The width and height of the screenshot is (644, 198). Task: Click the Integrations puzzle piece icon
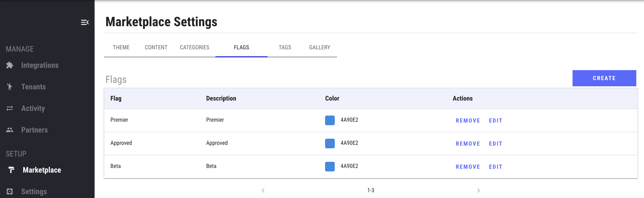[10, 65]
